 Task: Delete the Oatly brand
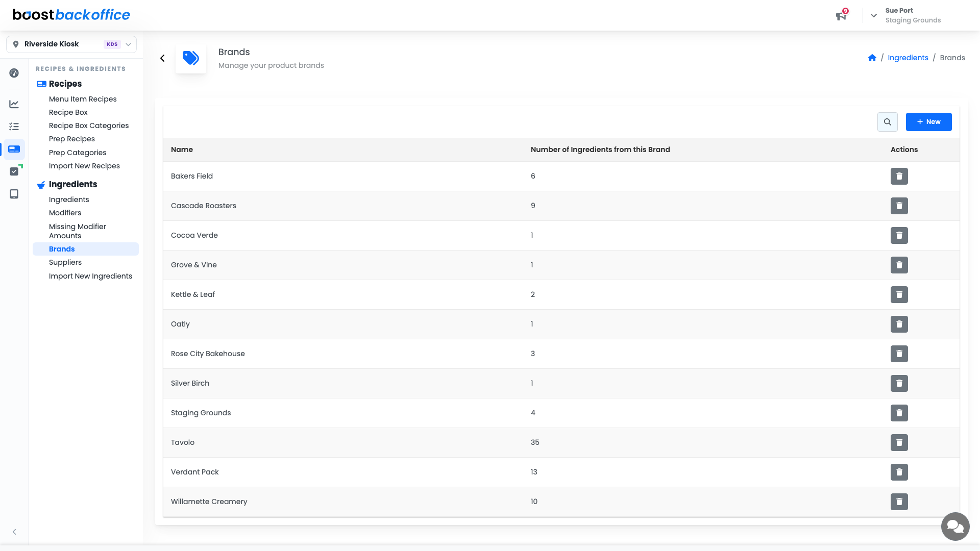tap(899, 324)
